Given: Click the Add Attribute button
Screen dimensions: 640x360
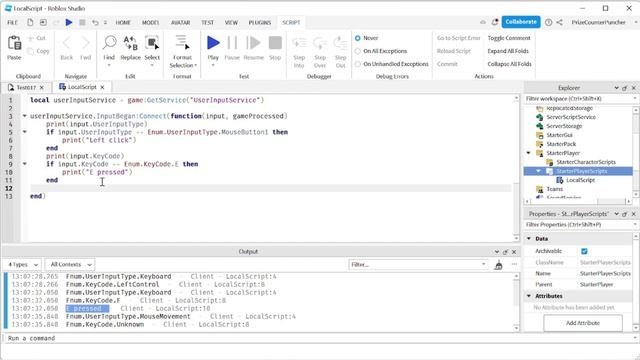Looking at the screenshot, I should click(x=582, y=323).
